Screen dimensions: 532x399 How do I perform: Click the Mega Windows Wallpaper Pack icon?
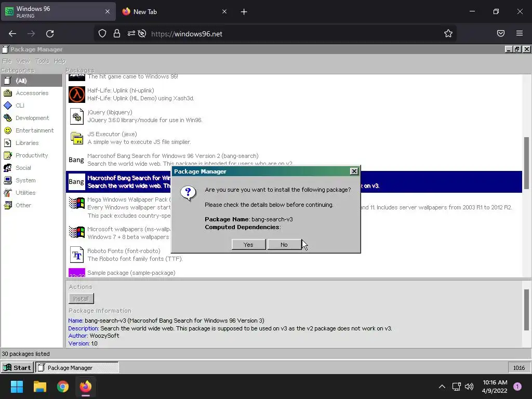click(77, 203)
